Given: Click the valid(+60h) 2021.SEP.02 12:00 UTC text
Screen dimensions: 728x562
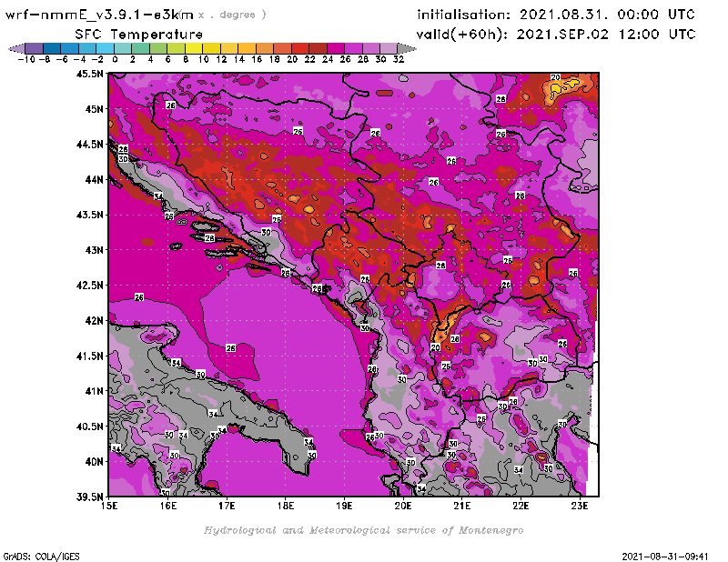Looking at the screenshot, I should click(556, 35).
